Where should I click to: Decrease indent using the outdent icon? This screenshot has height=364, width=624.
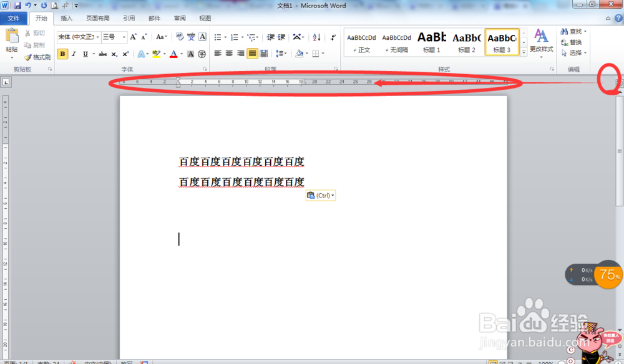click(x=271, y=37)
